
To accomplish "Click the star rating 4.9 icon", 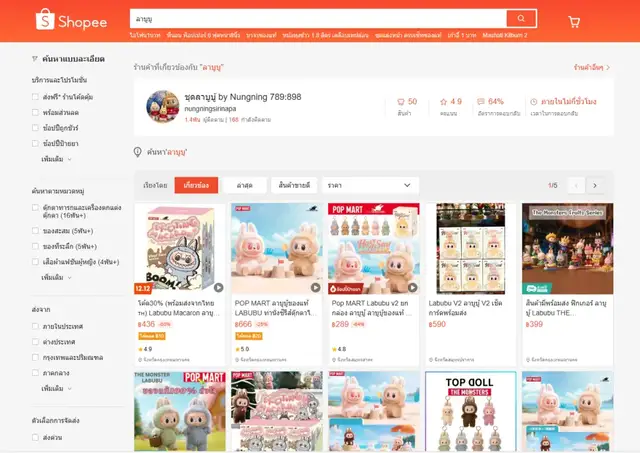I will point(444,102).
